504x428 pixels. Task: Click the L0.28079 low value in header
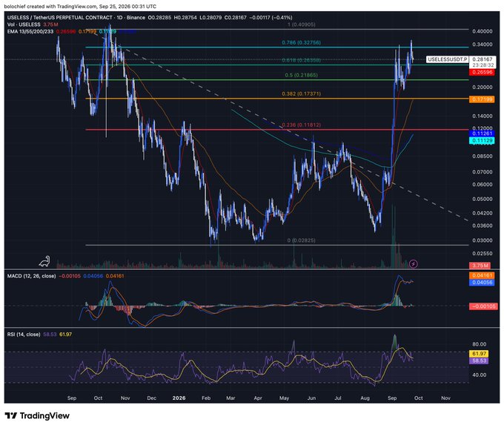pyautogui.click(x=210, y=17)
